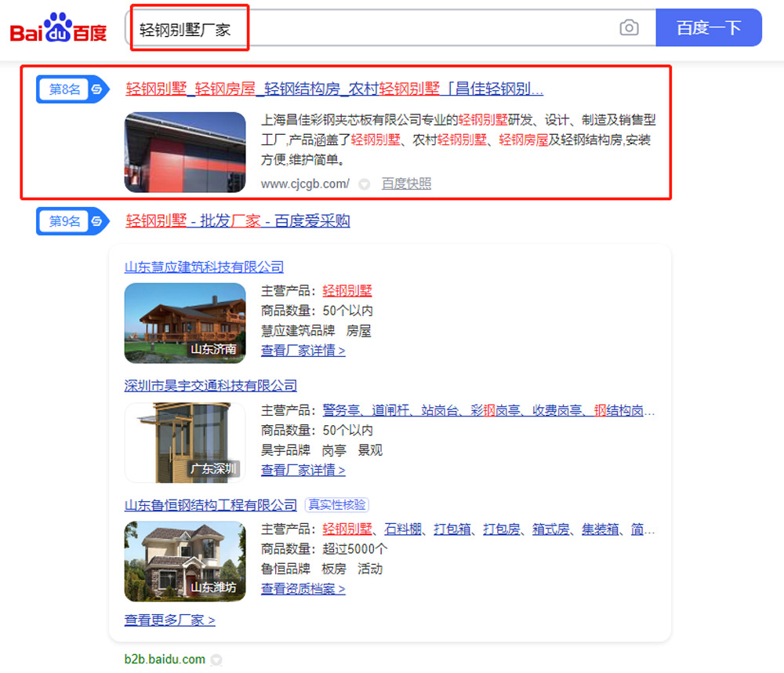Click 查看厂家详情 under 深圳市昊宇交通科技有限公司

pyautogui.click(x=303, y=470)
